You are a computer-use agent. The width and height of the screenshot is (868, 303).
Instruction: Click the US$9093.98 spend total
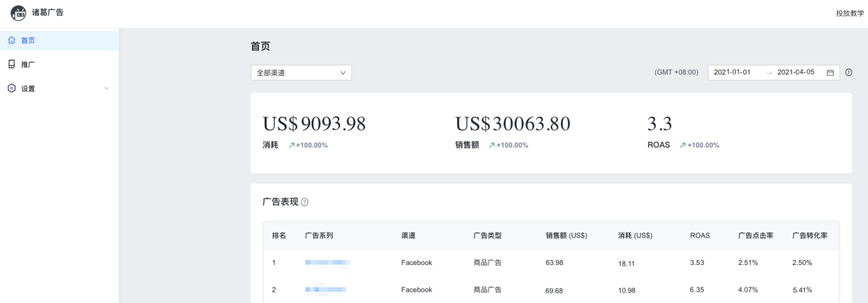pos(314,124)
